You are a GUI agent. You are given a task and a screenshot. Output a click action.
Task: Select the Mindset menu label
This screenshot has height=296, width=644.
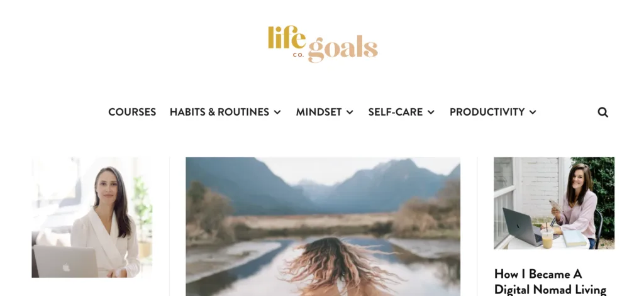point(319,112)
